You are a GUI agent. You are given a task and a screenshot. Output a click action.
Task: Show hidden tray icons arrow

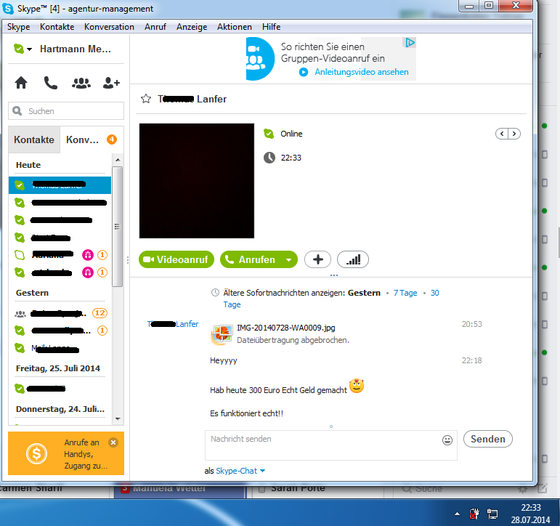[457, 514]
